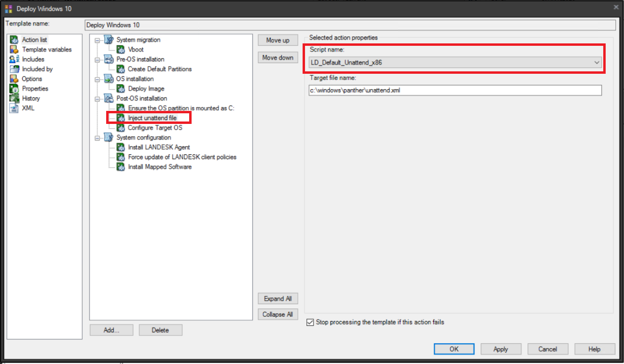Viewport: 624px width, 364px height.
Task: Select Install Mapped Software tree item
Action: click(x=160, y=167)
